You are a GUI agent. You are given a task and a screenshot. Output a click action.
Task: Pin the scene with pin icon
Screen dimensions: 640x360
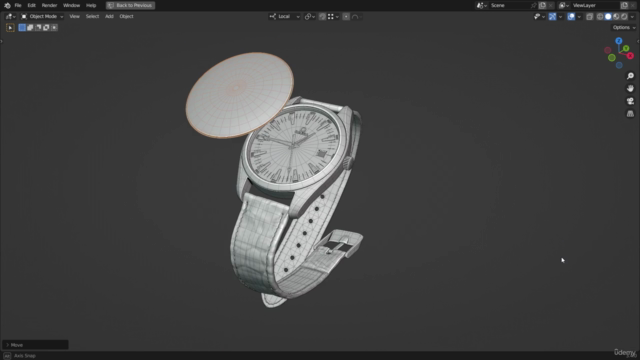533,5
